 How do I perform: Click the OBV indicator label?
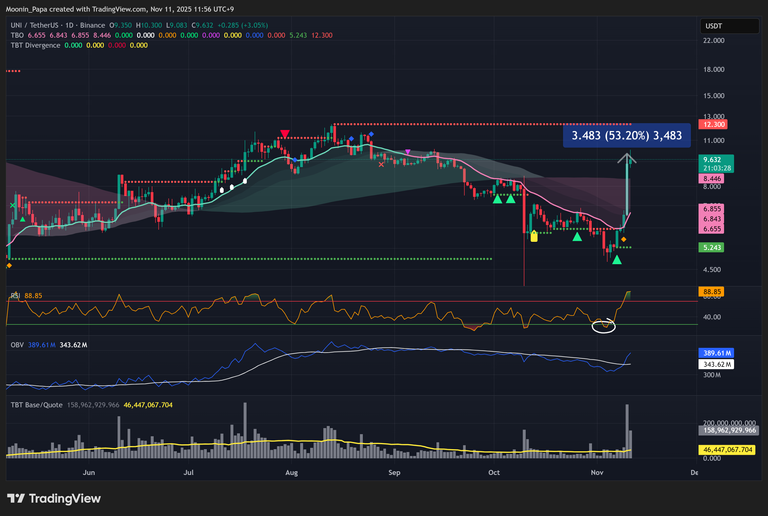(16, 343)
